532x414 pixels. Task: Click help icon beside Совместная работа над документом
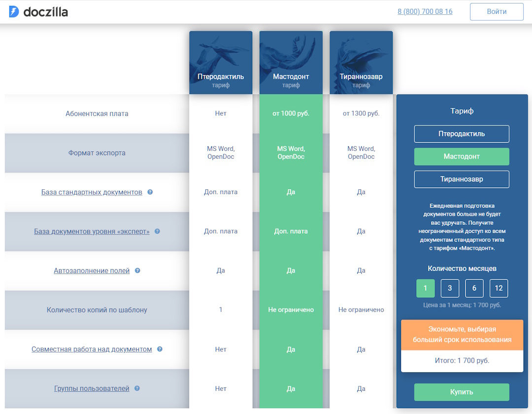click(x=160, y=349)
